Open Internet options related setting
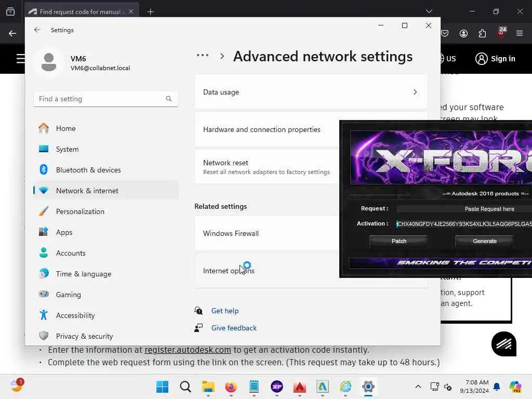The height and width of the screenshot is (399, 532). (267, 271)
